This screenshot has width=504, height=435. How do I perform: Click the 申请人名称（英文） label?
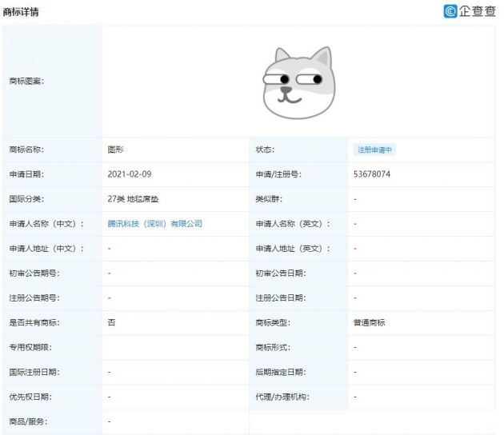(x=293, y=224)
